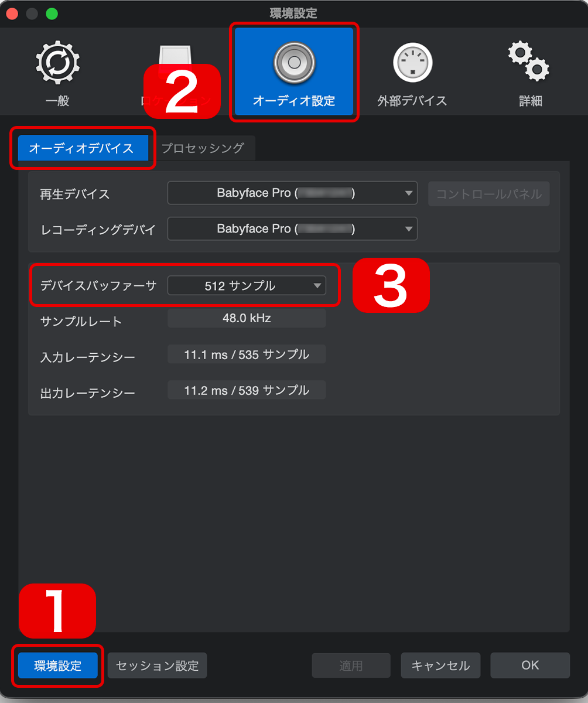The width and height of the screenshot is (588, 703).
Task: Click the 48.0 kHz sample rate field
Action: (x=247, y=319)
